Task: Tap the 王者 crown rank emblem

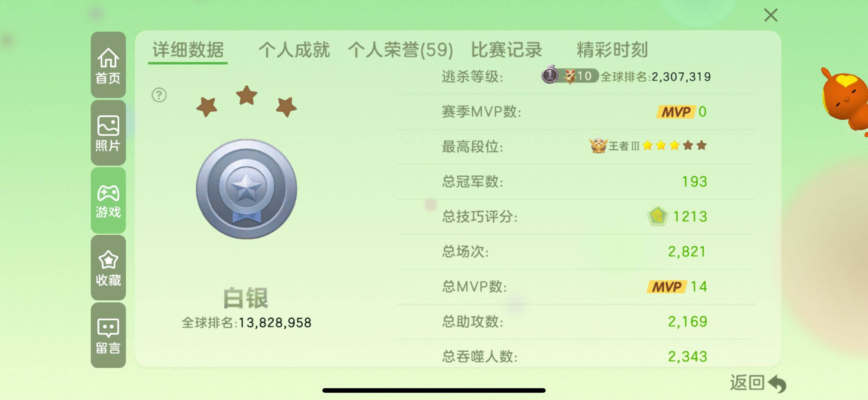Action: [x=598, y=146]
